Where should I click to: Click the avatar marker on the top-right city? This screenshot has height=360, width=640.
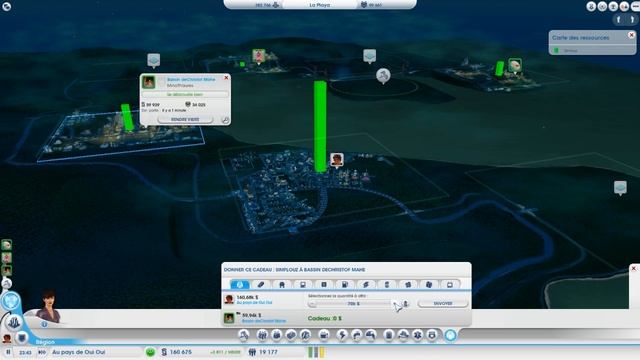tap(515, 65)
